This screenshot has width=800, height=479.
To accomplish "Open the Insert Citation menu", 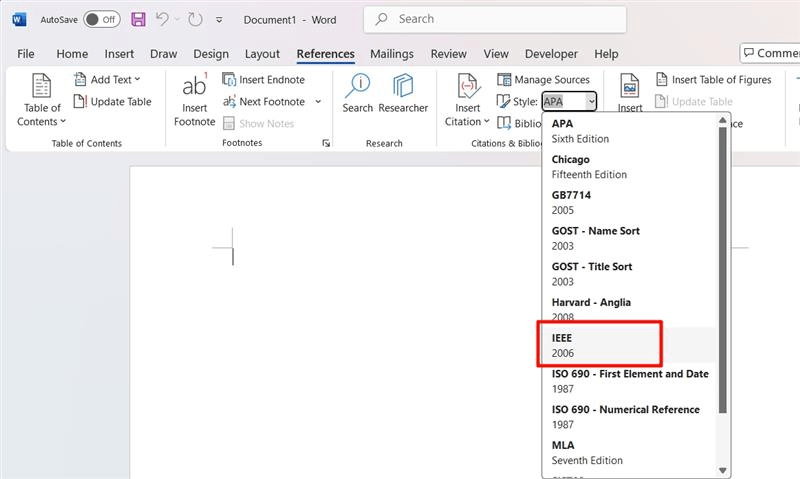I will click(467, 99).
